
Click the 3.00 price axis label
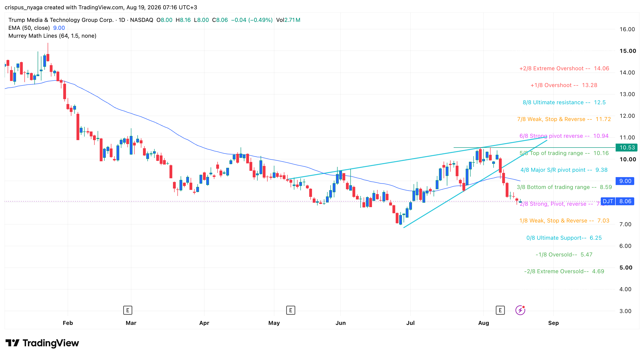(625, 311)
